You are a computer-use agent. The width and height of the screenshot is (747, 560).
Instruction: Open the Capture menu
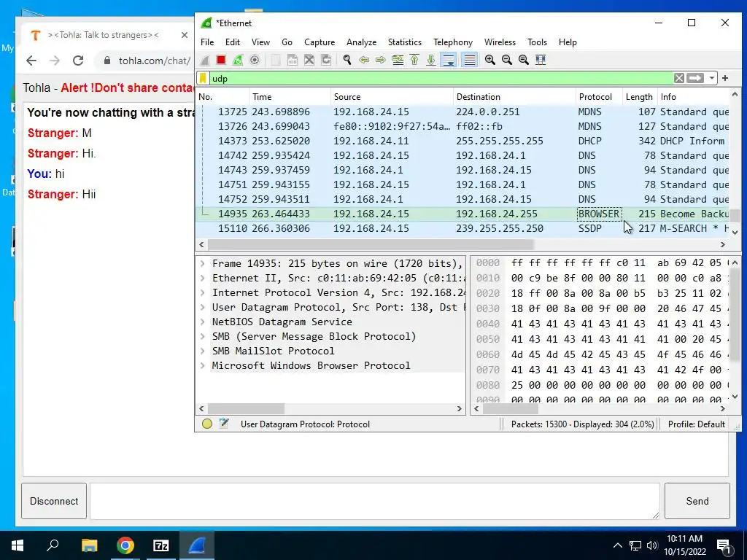tap(320, 42)
